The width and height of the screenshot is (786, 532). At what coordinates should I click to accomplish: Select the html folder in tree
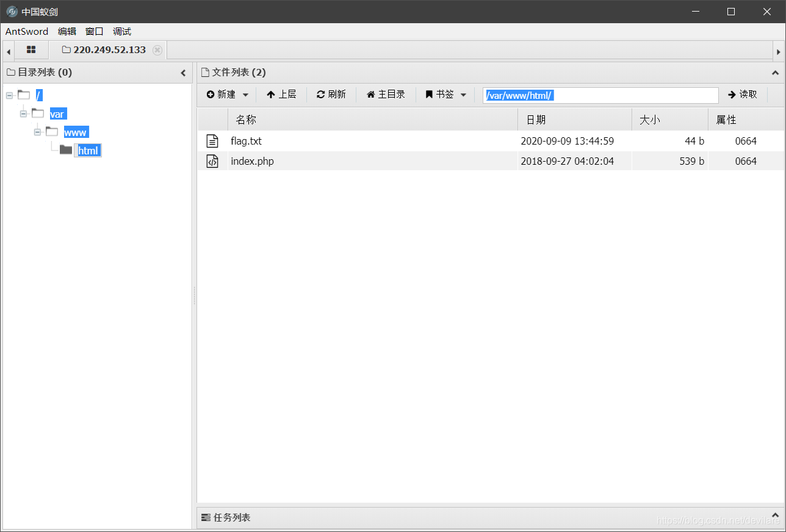[x=88, y=151]
